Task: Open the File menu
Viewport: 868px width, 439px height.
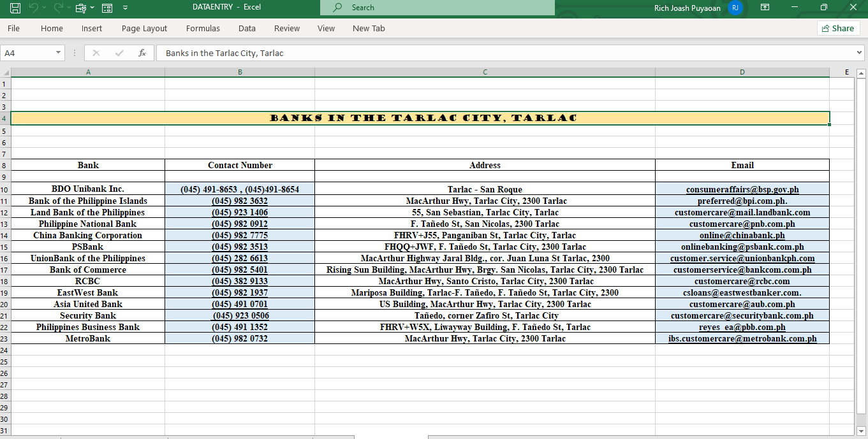Action: [13, 28]
